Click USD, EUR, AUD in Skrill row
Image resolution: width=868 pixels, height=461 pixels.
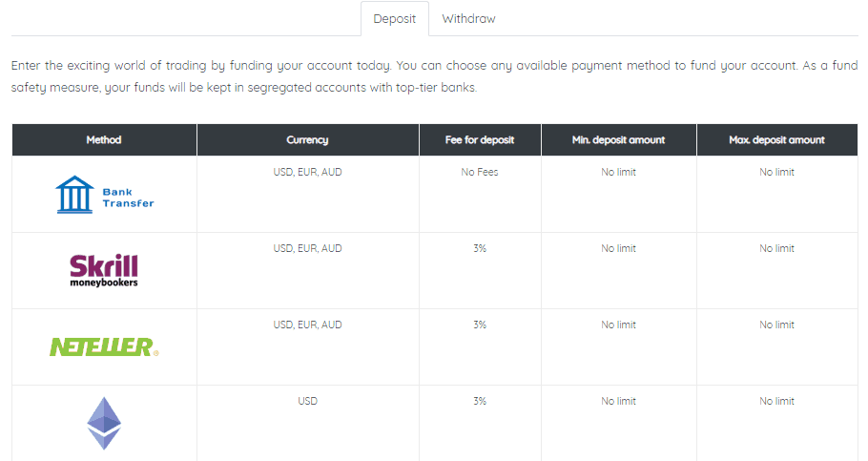[x=308, y=249]
